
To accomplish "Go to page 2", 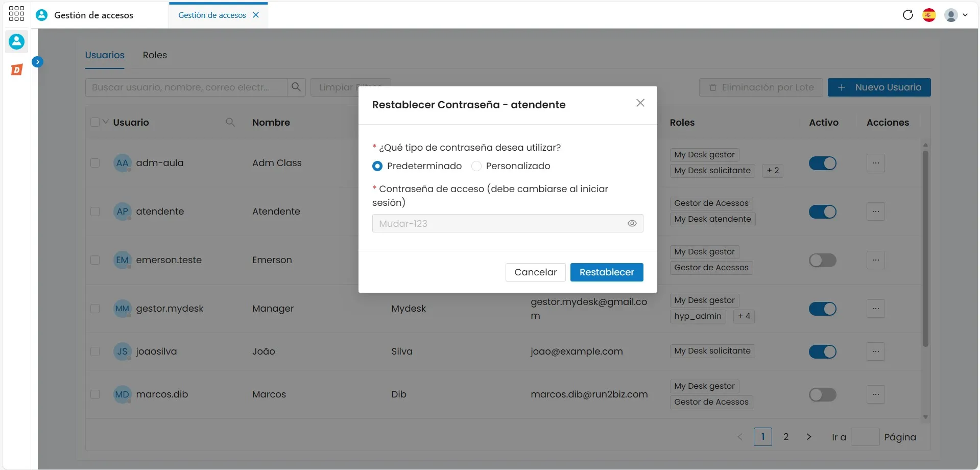I will coord(786,437).
